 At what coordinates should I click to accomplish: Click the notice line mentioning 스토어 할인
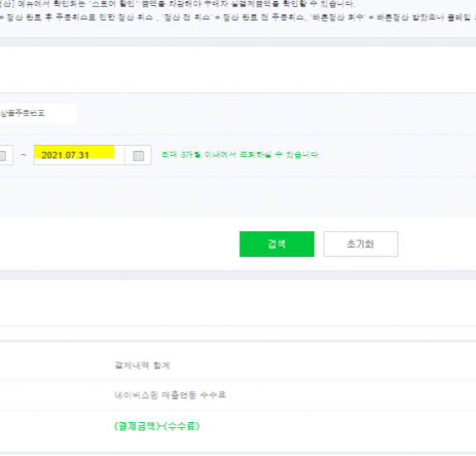[177, 4]
